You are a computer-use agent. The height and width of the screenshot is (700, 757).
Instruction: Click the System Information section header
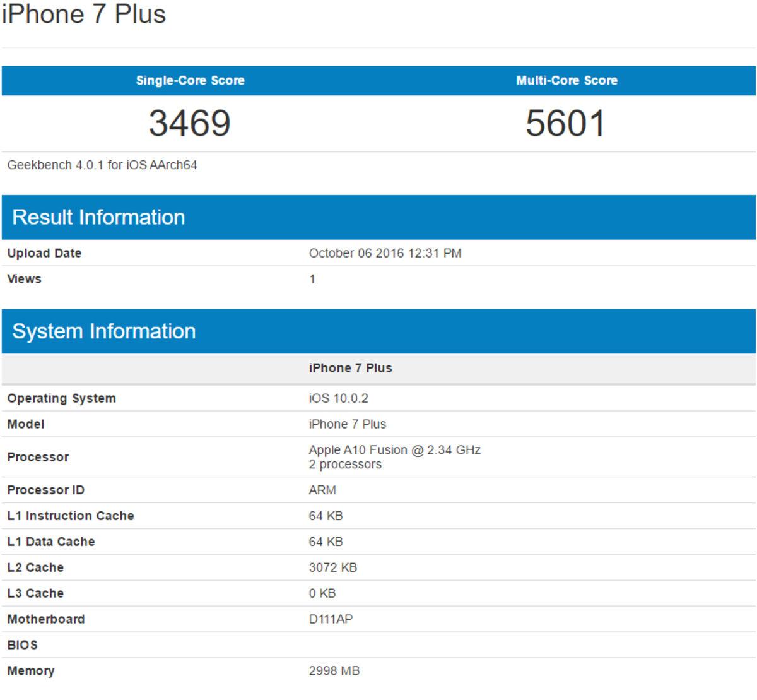tap(105, 330)
